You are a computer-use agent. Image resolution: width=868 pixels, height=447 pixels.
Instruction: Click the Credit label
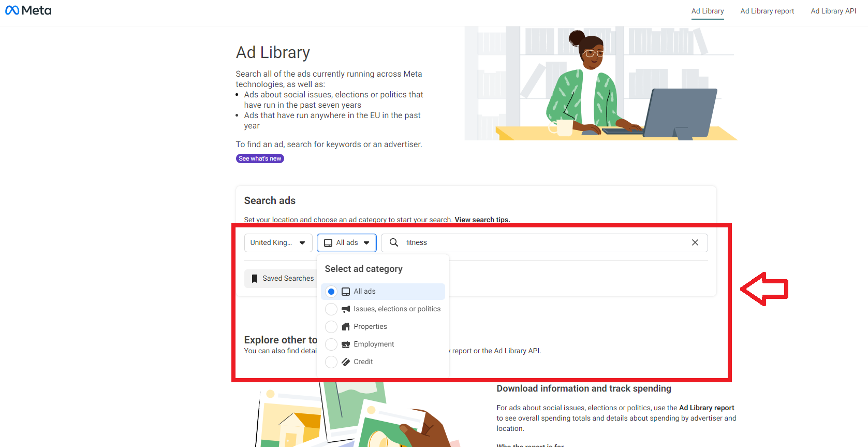tap(363, 362)
